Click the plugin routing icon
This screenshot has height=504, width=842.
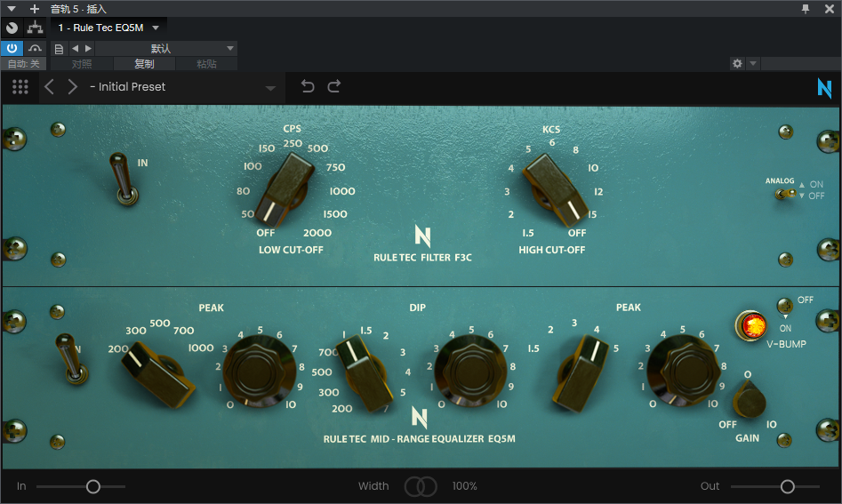[35, 28]
